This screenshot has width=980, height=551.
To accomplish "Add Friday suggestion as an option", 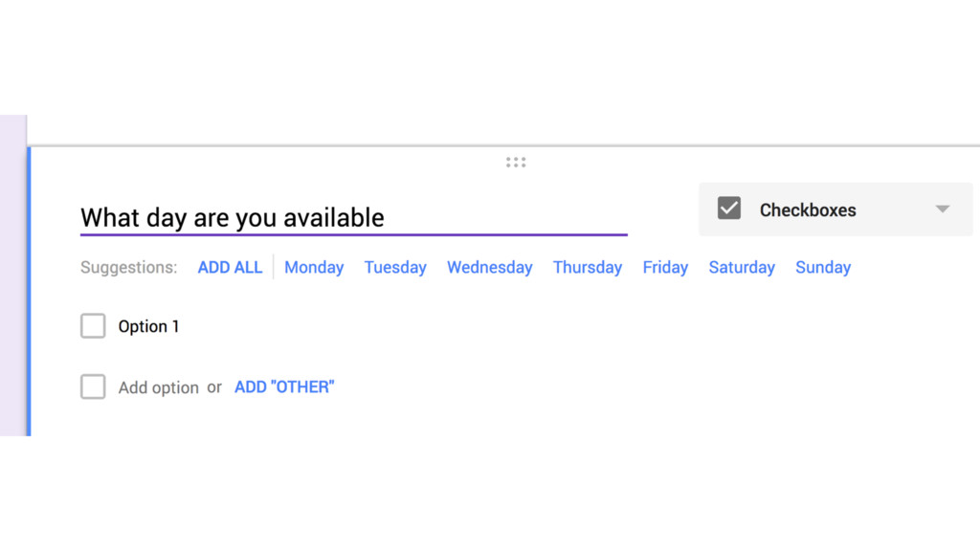I will click(x=665, y=268).
